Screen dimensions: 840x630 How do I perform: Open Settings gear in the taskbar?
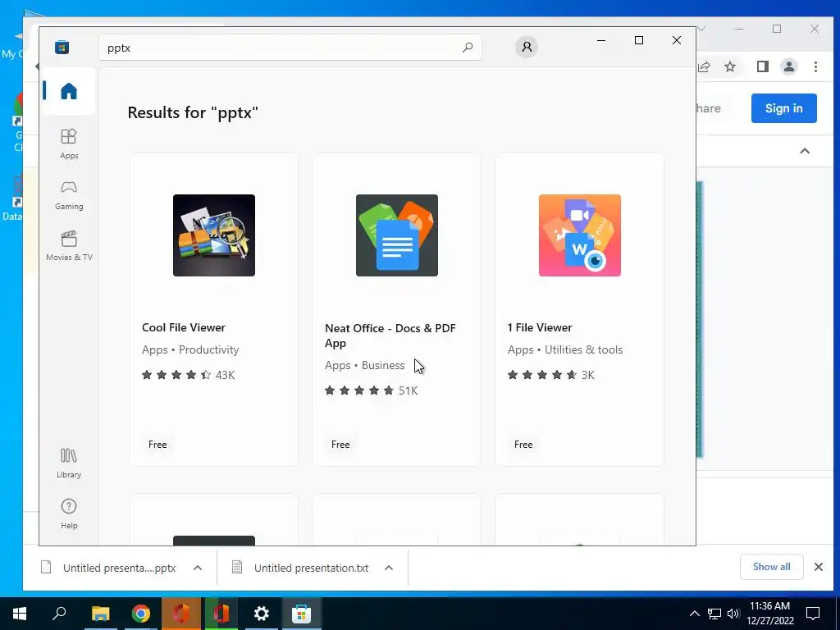point(262,614)
